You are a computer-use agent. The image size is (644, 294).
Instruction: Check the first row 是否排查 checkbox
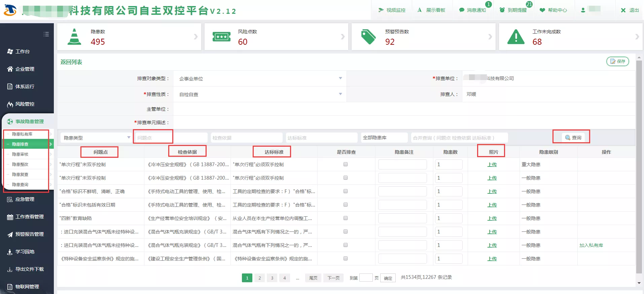tap(345, 164)
